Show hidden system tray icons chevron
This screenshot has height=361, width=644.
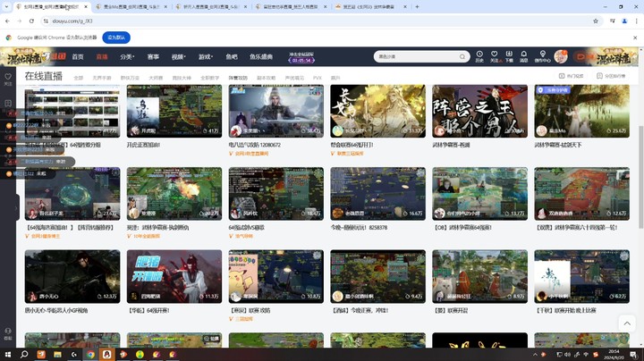click(535, 355)
